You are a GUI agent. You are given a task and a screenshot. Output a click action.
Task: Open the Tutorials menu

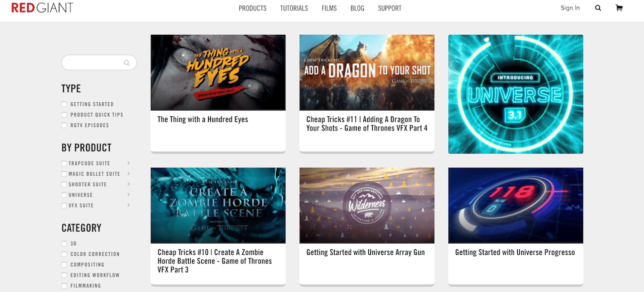click(294, 8)
